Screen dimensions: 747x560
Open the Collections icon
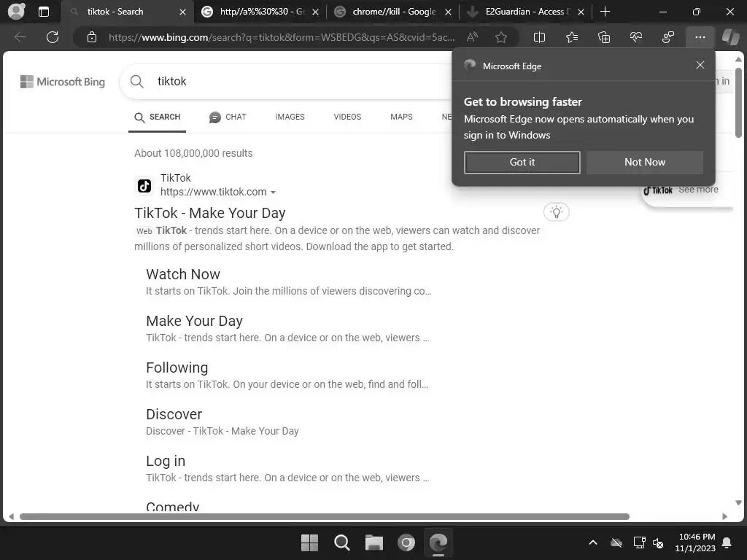603,37
